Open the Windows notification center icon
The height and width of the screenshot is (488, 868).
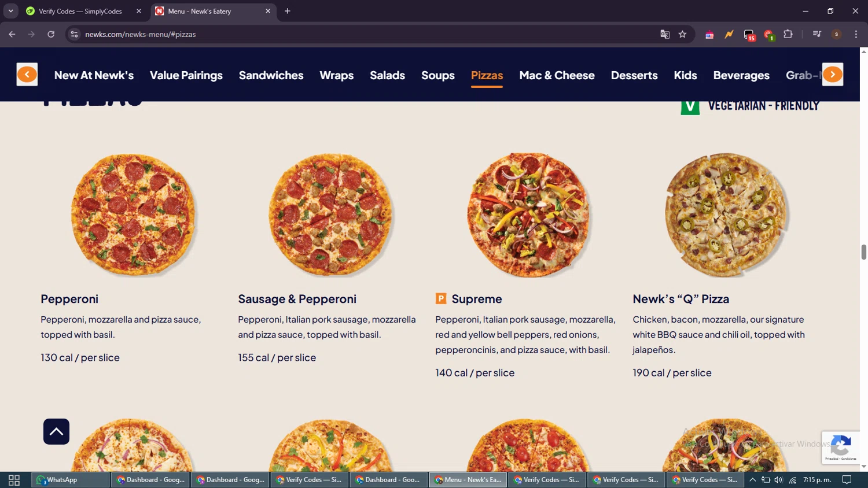tap(847, 480)
